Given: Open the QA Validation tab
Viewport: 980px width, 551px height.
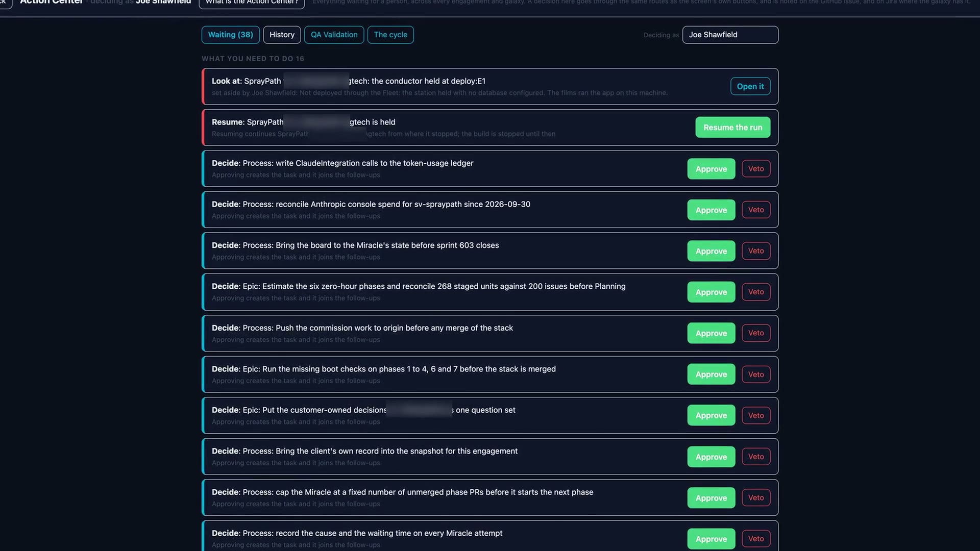Looking at the screenshot, I should click(334, 35).
